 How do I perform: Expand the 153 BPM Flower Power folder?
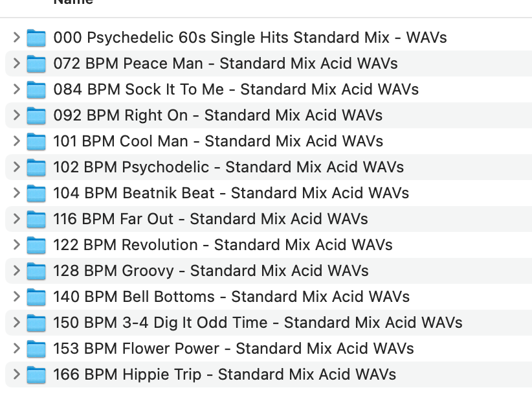[x=17, y=349]
